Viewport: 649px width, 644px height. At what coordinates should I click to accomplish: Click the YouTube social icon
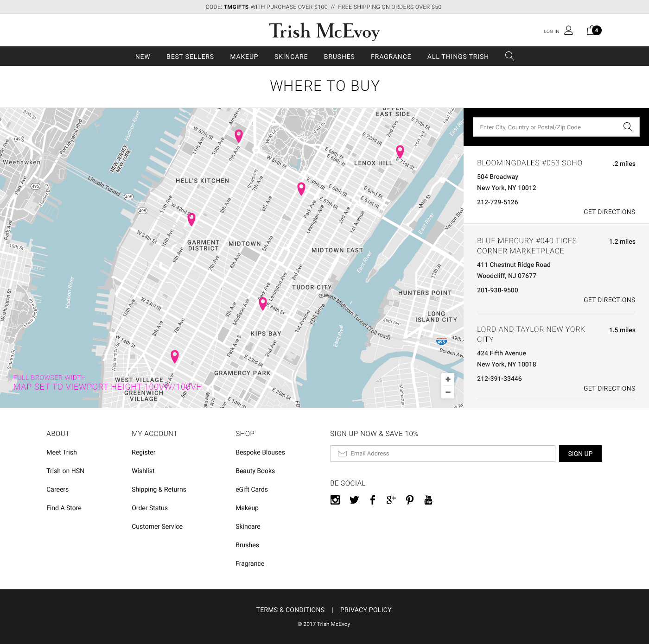(428, 500)
